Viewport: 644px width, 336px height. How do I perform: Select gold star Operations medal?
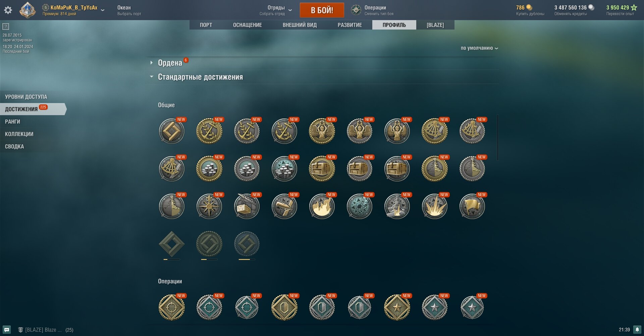click(397, 307)
